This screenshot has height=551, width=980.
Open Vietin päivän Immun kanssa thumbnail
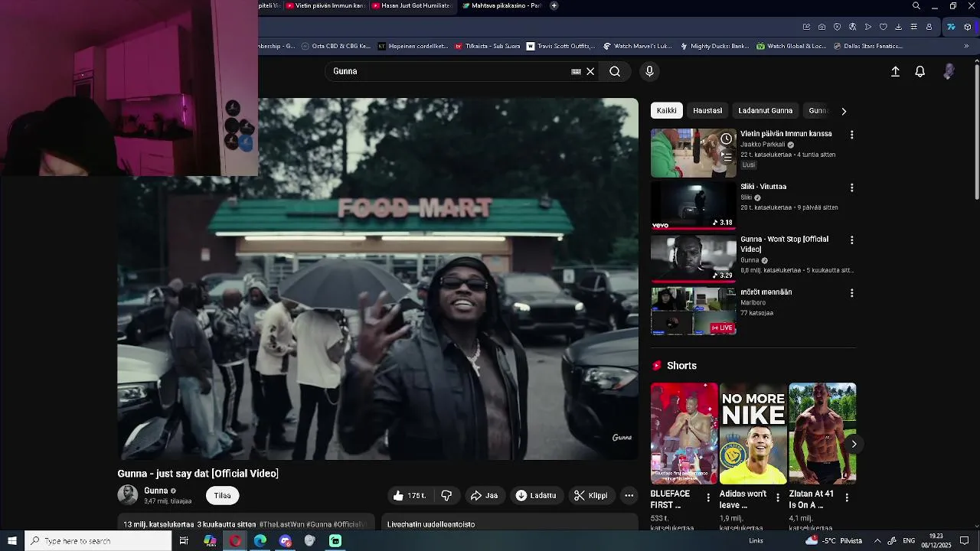(x=693, y=153)
